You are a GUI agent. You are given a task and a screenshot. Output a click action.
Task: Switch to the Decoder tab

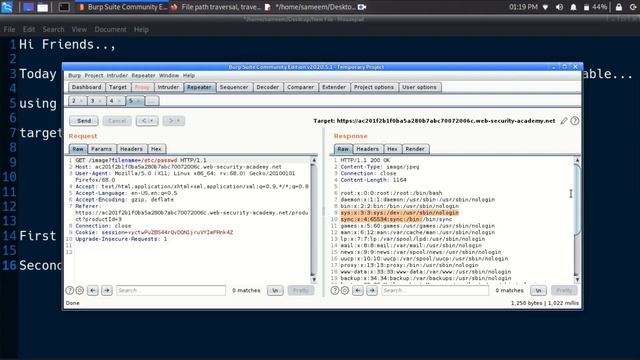click(268, 87)
